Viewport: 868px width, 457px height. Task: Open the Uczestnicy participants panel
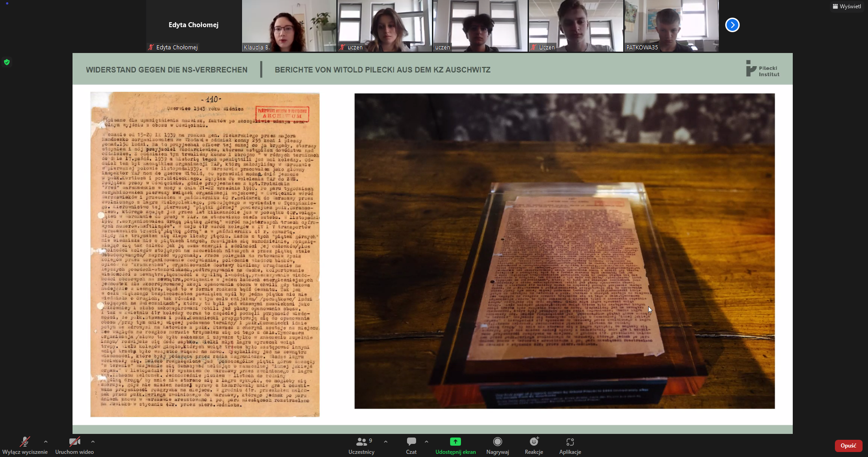click(x=362, y=442)
